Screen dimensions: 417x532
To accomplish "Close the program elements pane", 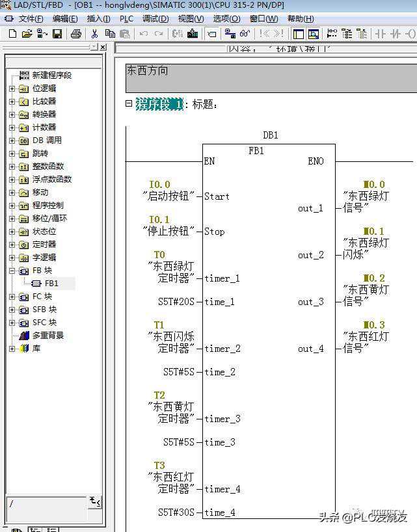I will point(103,47).
